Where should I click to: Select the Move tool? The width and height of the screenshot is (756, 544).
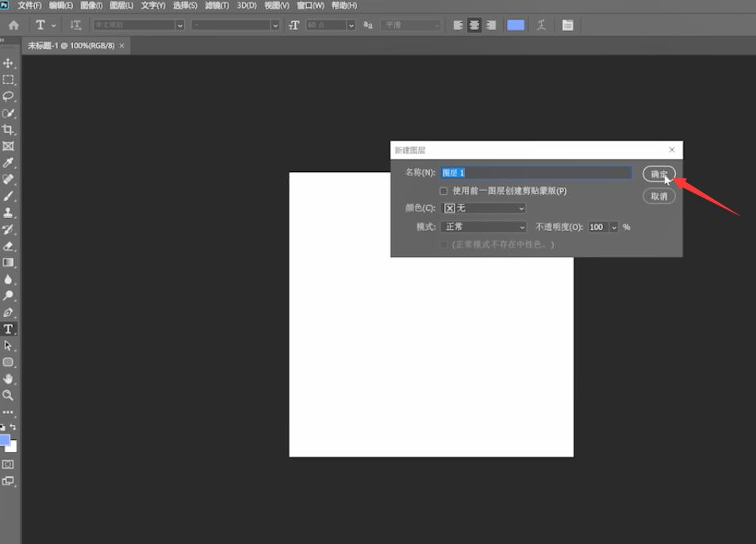point(8,63)
